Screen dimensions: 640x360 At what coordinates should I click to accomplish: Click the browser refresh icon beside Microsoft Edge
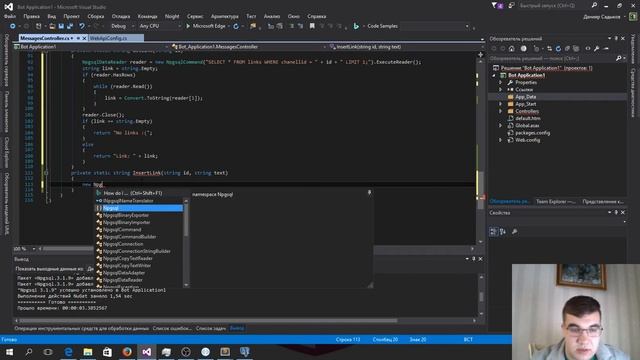[236, 26]
